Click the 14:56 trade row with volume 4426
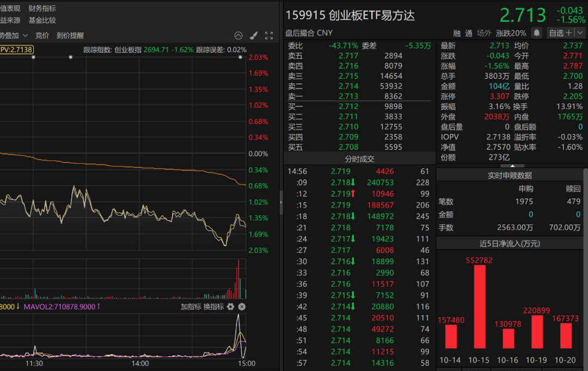 pyautogui.click(x=359, y=172)
